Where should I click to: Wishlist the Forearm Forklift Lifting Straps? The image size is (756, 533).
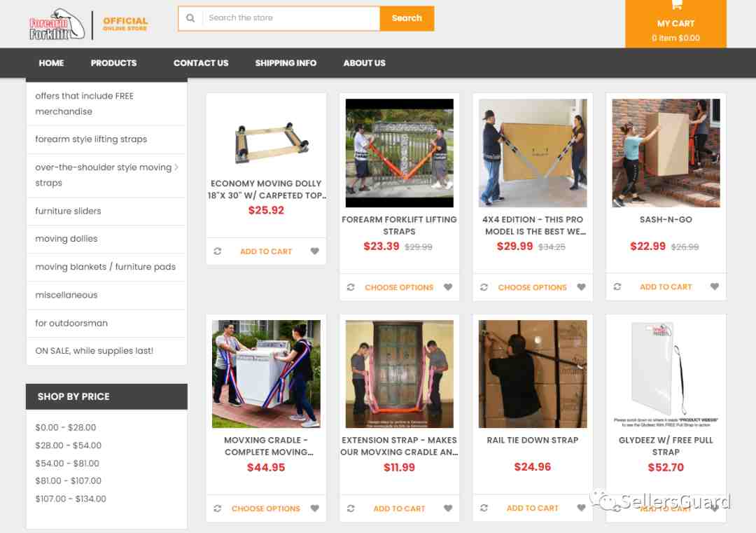pyautogui.click(x=448, y=287)
